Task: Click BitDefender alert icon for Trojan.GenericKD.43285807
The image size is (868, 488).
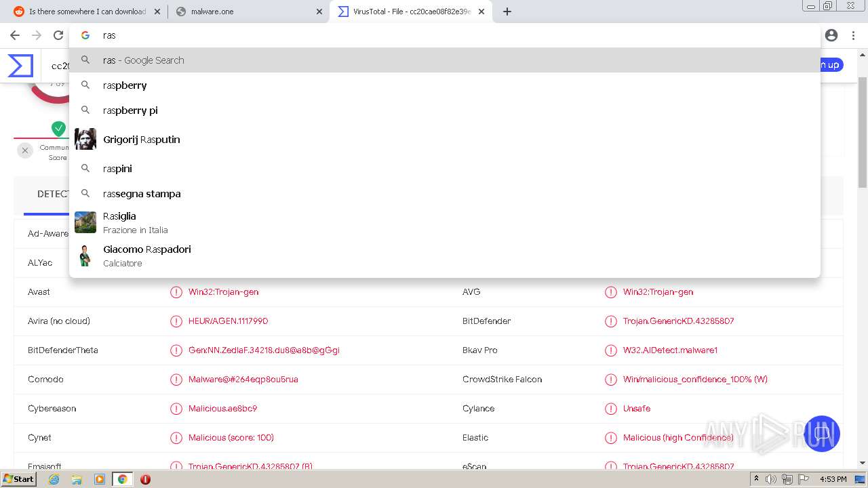Action: 610,321
